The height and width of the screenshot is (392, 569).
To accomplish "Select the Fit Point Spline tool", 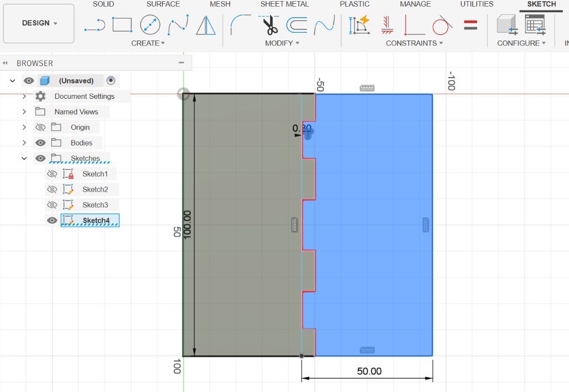I will click(x=178, y=25).
